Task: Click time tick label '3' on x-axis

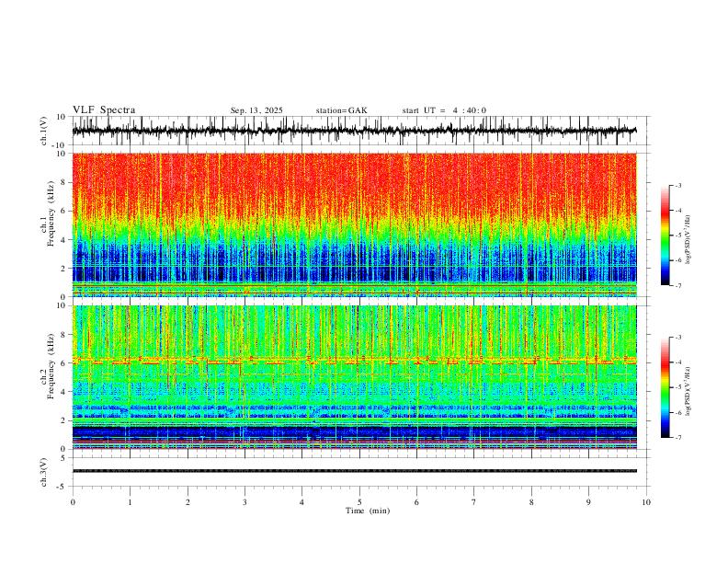Action: coord(245,502)
